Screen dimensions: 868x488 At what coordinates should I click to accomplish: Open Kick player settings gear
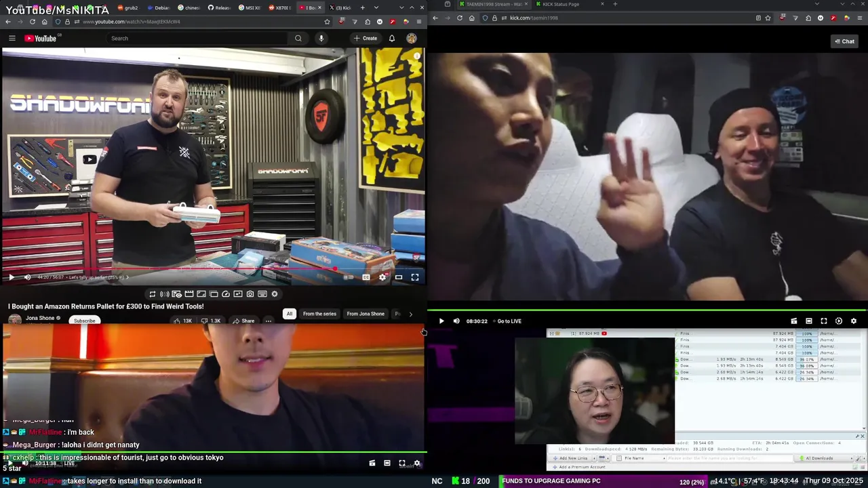854,321
